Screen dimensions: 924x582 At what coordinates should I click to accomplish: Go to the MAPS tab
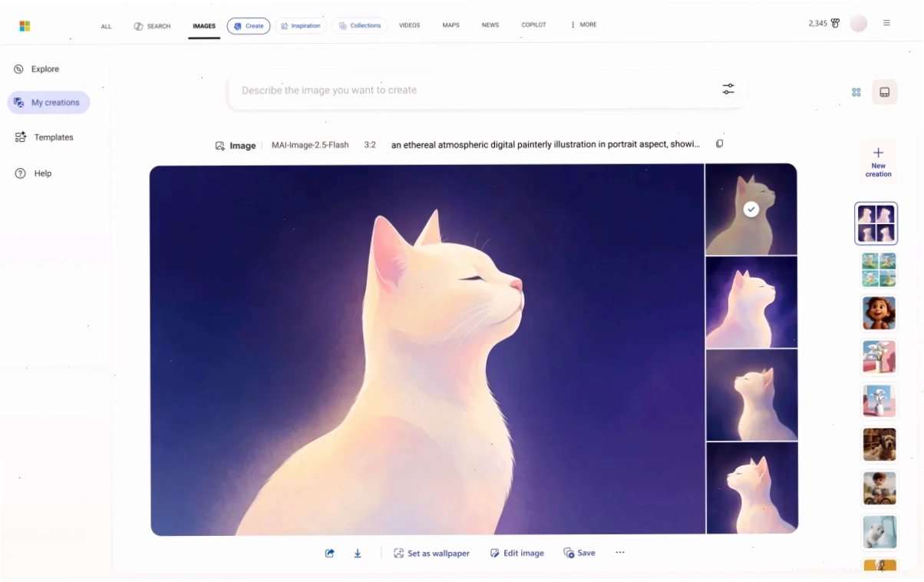pyautogui.click(x=450, y=25)
